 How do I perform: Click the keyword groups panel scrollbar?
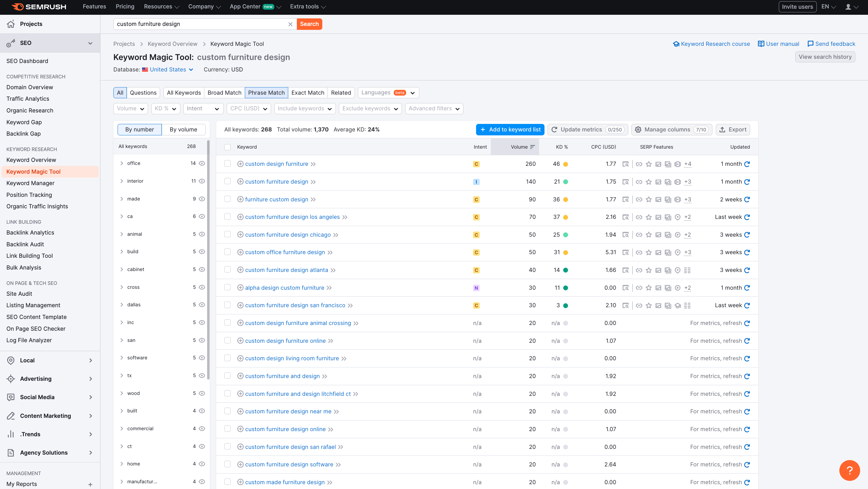tap(208, 260)
